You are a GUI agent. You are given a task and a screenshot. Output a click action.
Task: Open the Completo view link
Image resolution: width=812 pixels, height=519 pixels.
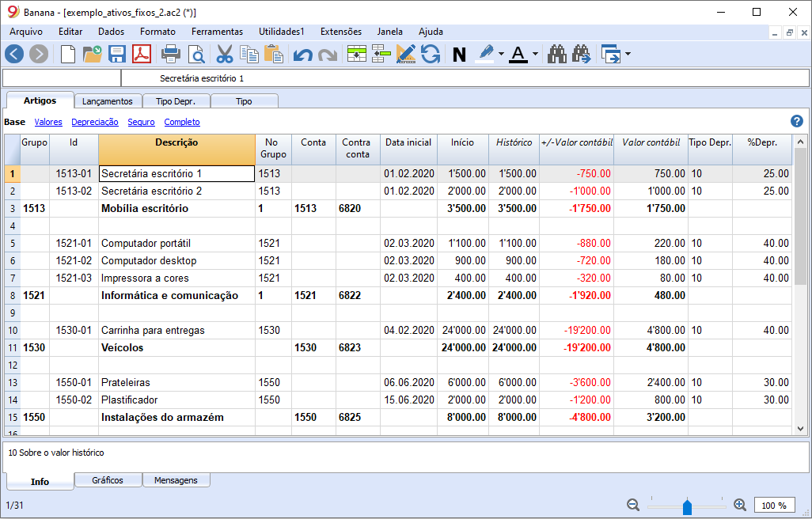[182, 122]
